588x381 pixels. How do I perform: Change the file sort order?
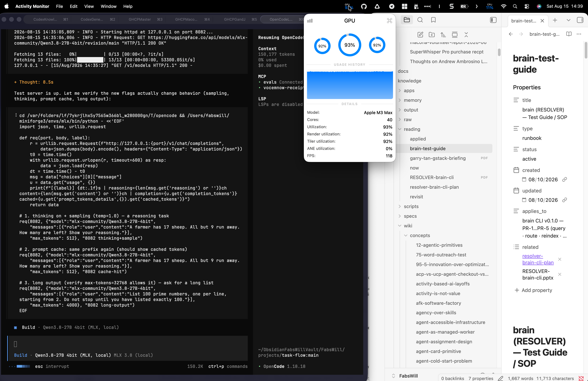pos(443,35)
